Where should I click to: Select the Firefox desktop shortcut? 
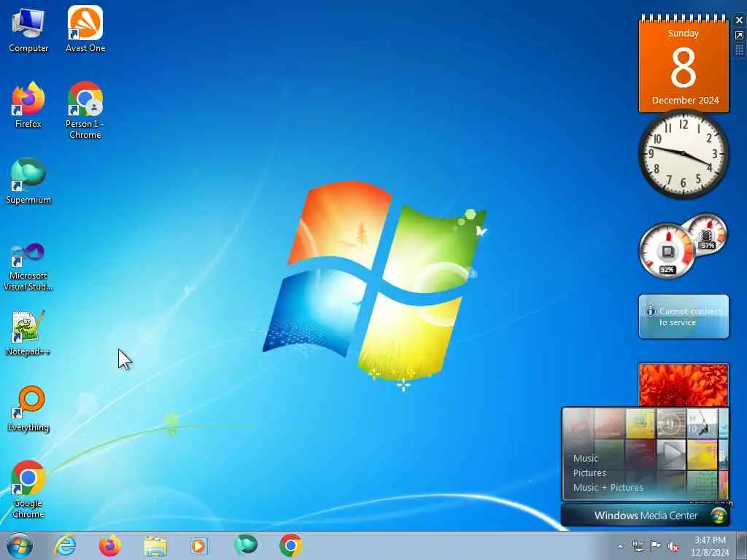28,105
